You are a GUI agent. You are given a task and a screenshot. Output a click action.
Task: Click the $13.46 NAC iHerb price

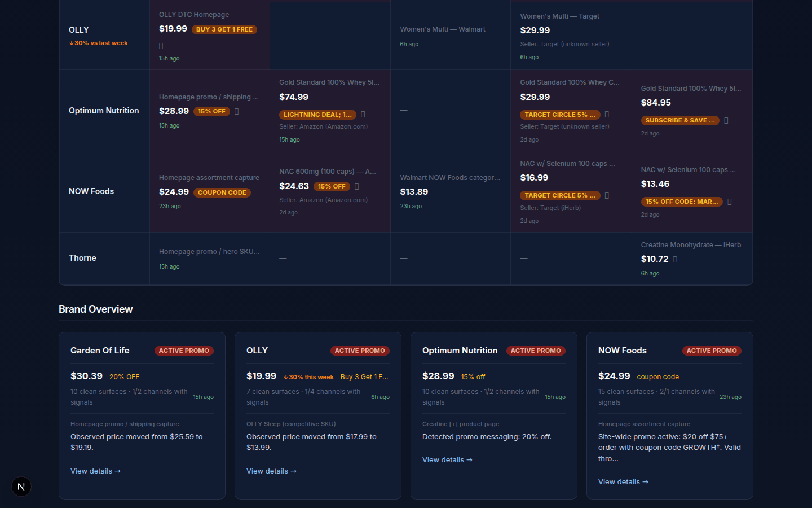tap(655, 184)
